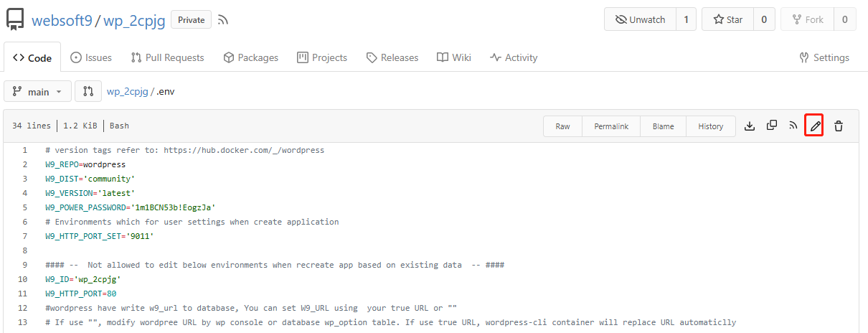Click the pencil edit file icon
The height and width of the screenshot is (333, 868).
coord(814,126)
